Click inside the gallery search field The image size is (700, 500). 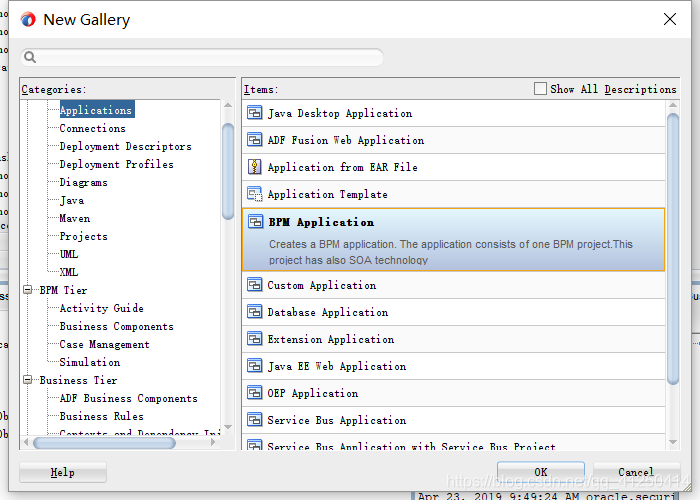(x=202, y=57)
